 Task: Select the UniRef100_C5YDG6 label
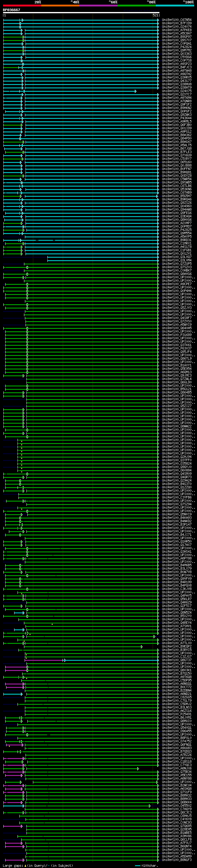[177, 57]
